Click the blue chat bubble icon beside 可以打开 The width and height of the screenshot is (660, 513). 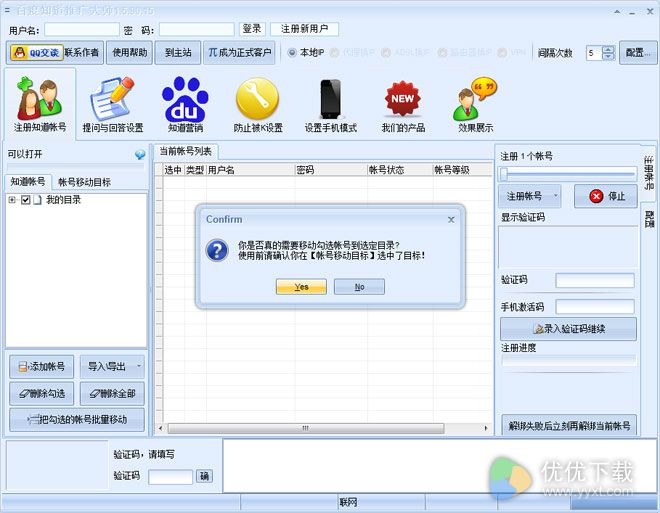click(140, 154)
